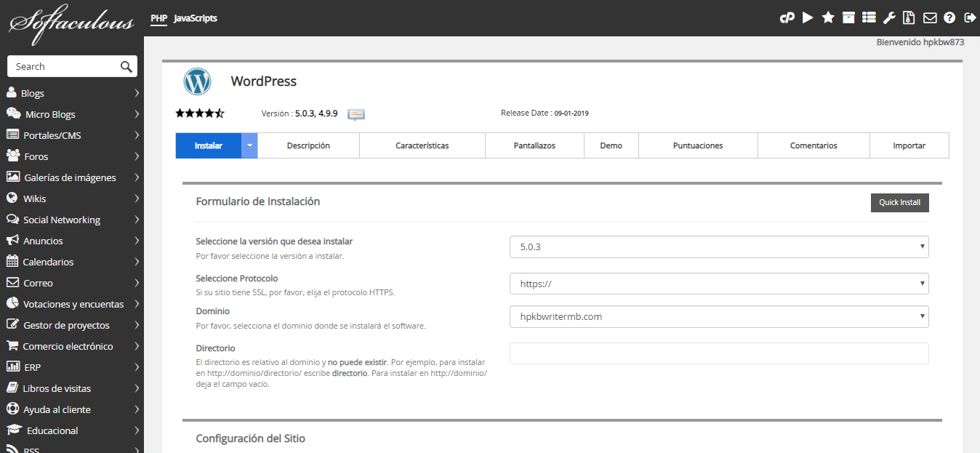Click the 'Seleccione Protocolo' label
This screenshot has height=453, width=980.
(237, 278)
